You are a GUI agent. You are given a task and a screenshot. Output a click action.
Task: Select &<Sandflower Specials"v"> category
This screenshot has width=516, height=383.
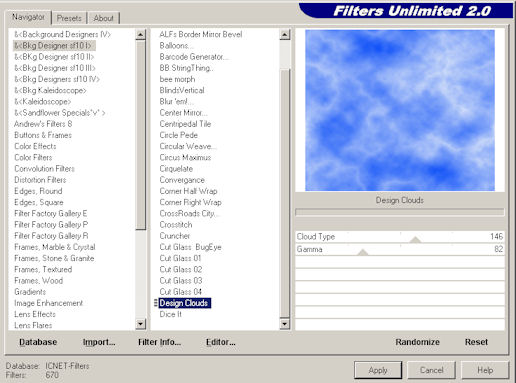[60, 113]
